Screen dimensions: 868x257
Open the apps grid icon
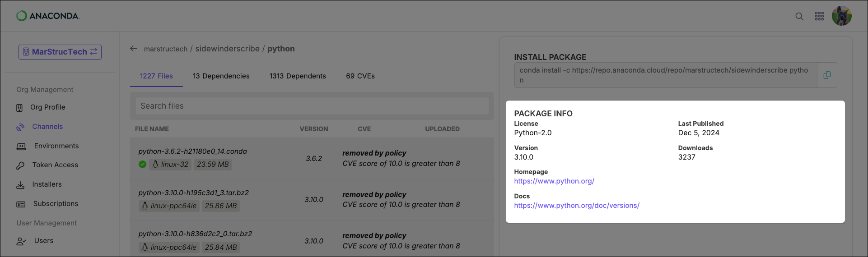tap(819, 16)
